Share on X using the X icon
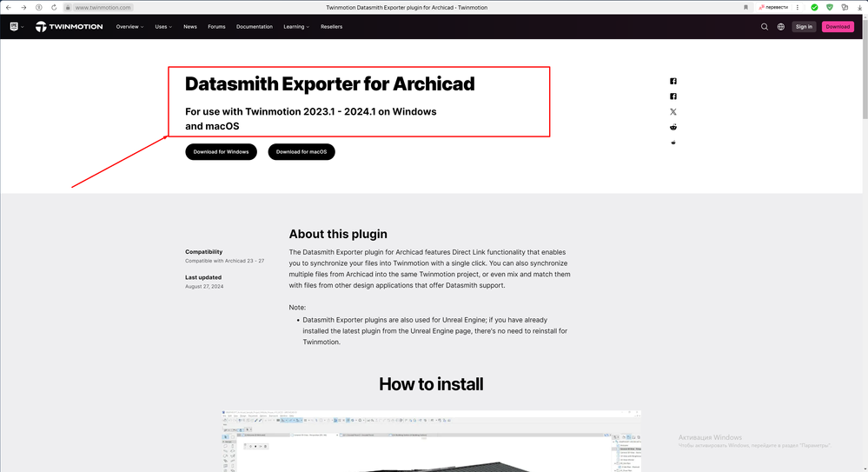Screen dimensions: 868x472 673,112
